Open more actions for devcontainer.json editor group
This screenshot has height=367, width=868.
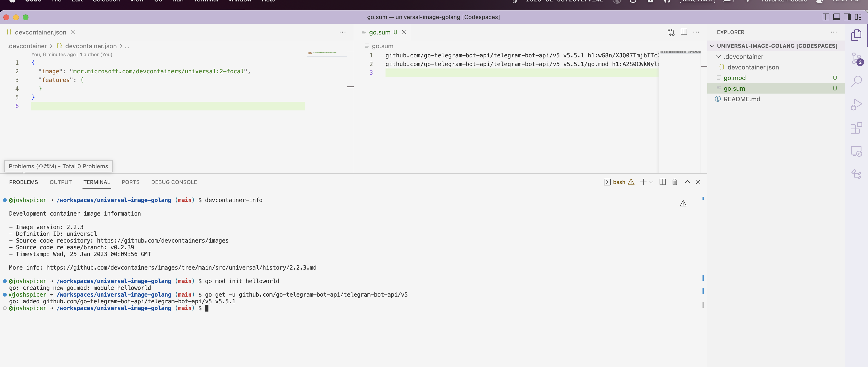tap(342, 32)
